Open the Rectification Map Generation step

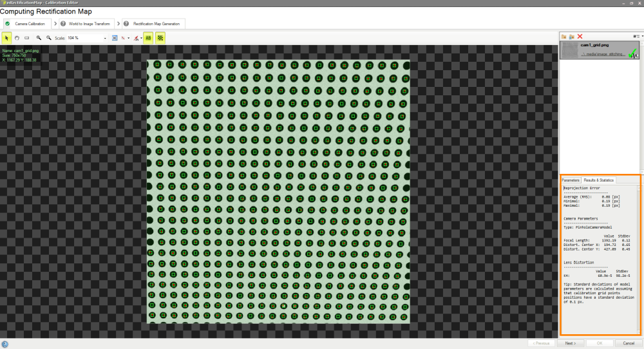pyautogui.click(x=153, y=24)
